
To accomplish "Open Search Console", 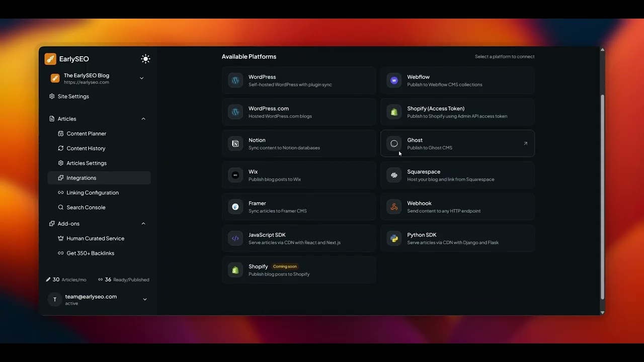I will pos(86,208).
